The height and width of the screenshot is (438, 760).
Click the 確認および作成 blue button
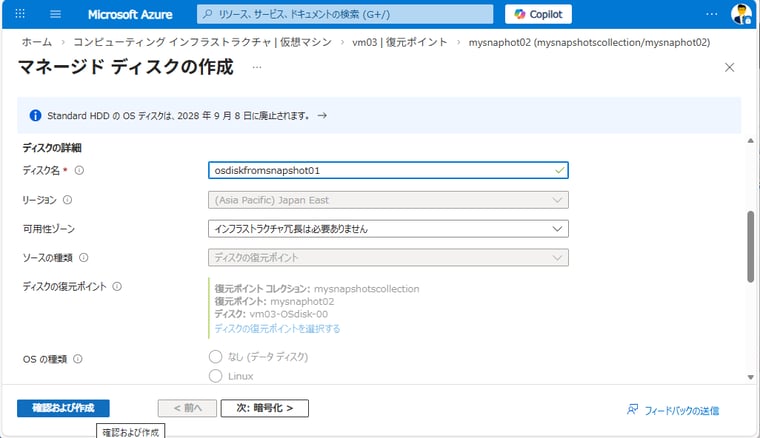63,408
